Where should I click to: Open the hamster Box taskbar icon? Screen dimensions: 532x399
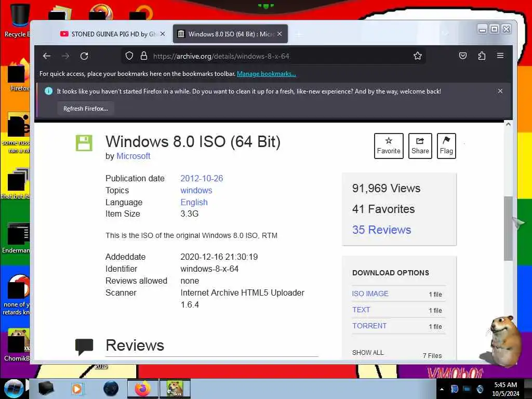175,389
